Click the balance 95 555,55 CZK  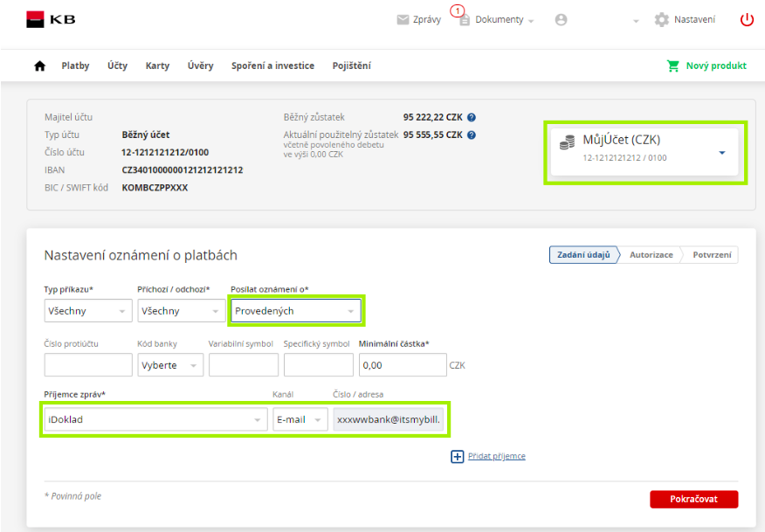(433, 135)
